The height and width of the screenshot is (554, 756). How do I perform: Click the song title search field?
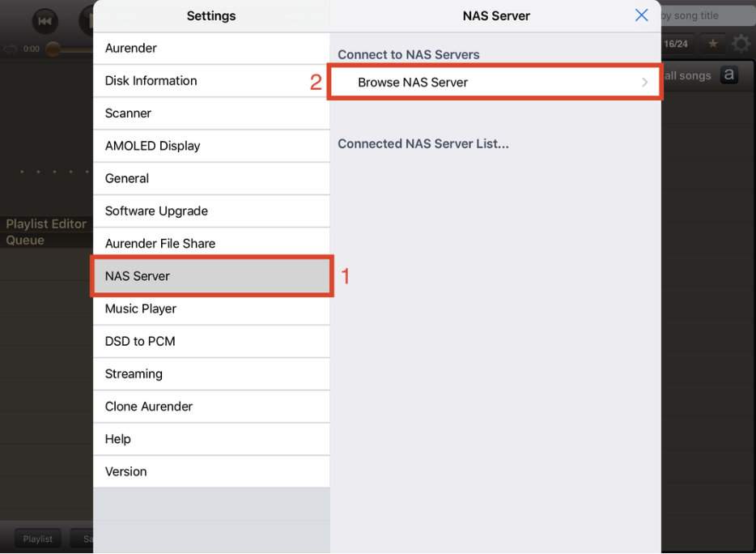[x=706, y=15]
